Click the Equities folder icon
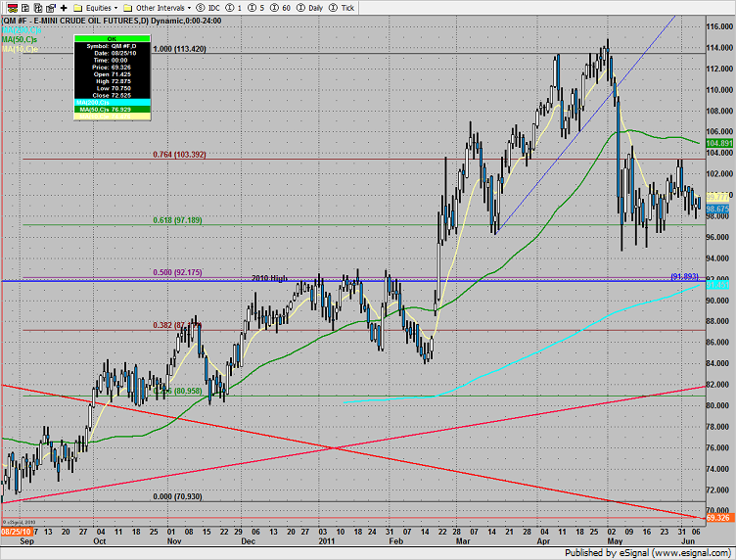The width and height of the screenshot is (736, 560). point(78,8)
